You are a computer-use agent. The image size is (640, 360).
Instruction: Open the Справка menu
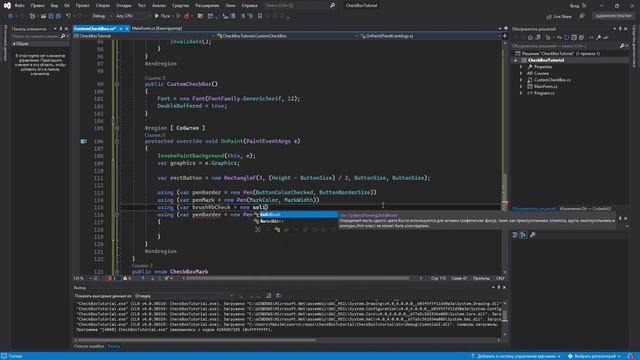click(249, 6)
